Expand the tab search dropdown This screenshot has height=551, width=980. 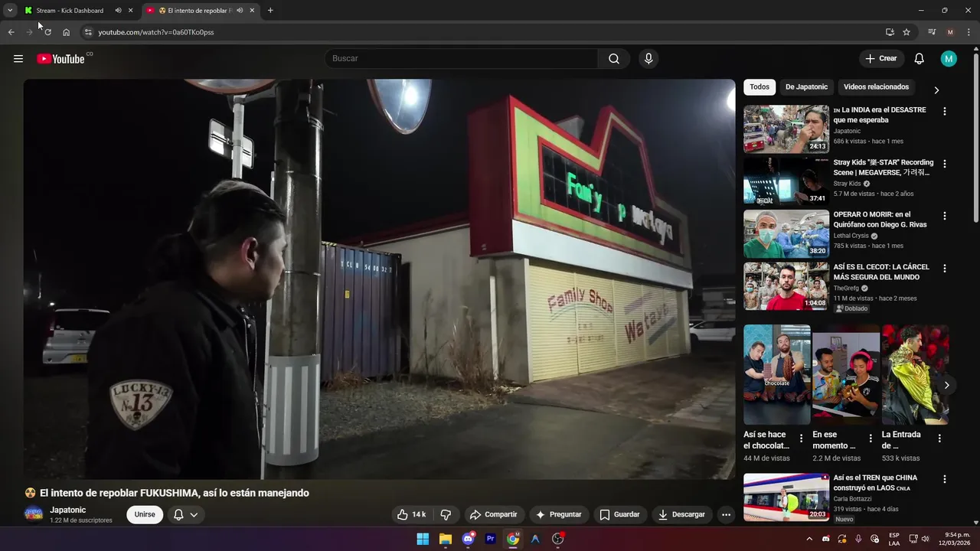(x=10, y=11)
